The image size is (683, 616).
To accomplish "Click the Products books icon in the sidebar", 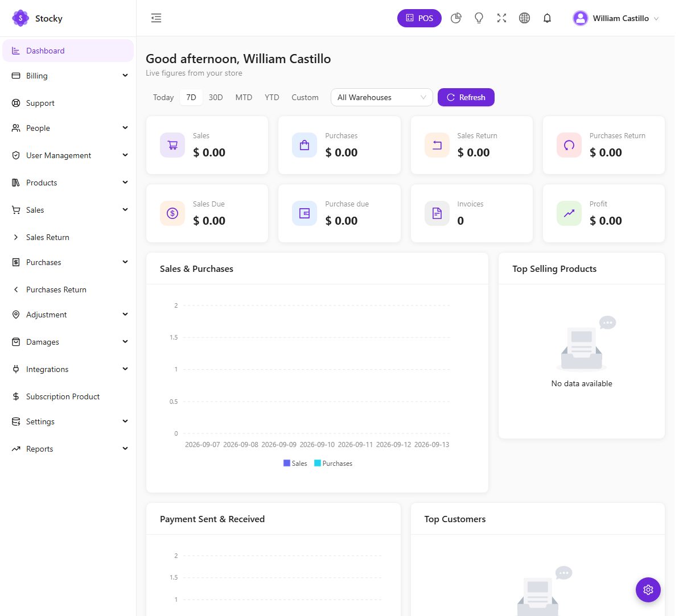I will click(16, 183).
